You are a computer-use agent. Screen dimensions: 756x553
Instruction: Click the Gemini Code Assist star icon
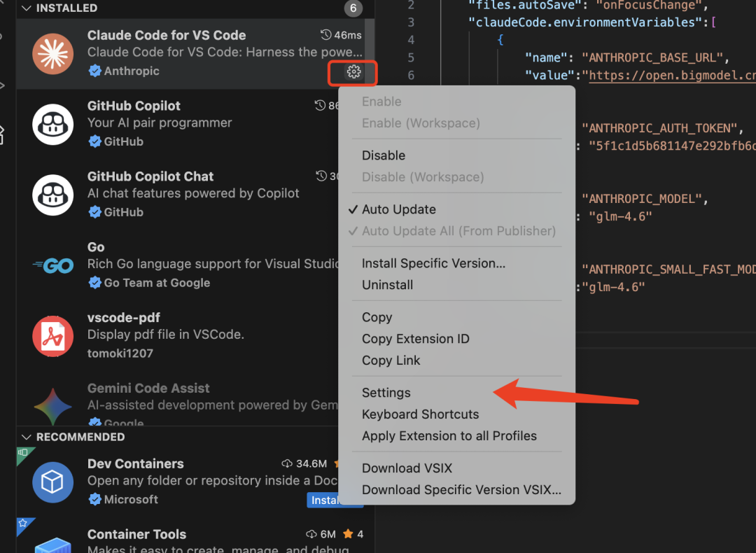[x=53, y=406]
